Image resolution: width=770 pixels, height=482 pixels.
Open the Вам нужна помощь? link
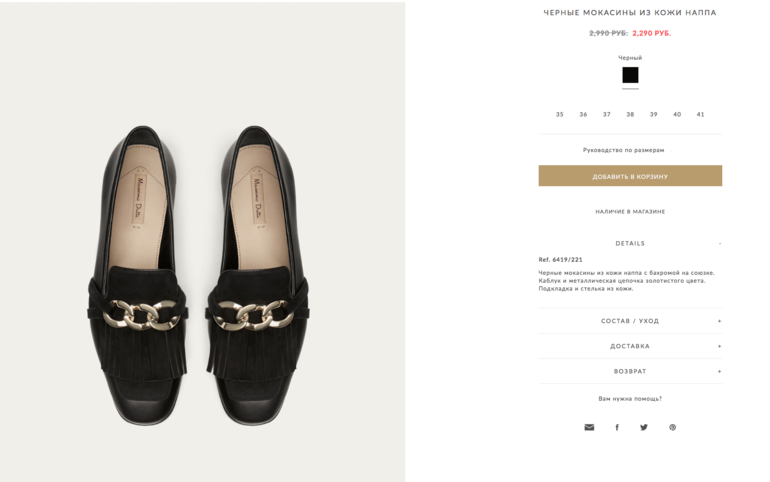tap(630, 399)
